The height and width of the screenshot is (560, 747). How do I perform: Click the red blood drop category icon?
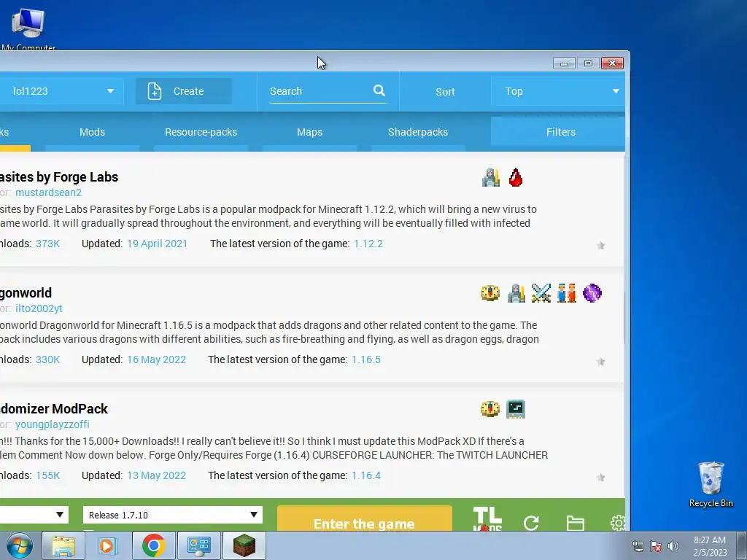click(516, 178)
